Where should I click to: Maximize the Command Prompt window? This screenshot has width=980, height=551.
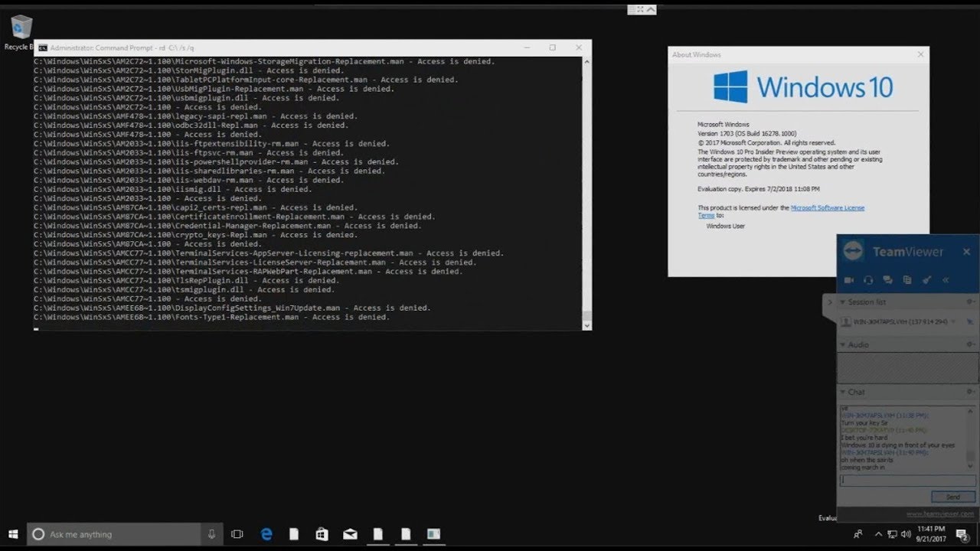click(552, 47)
